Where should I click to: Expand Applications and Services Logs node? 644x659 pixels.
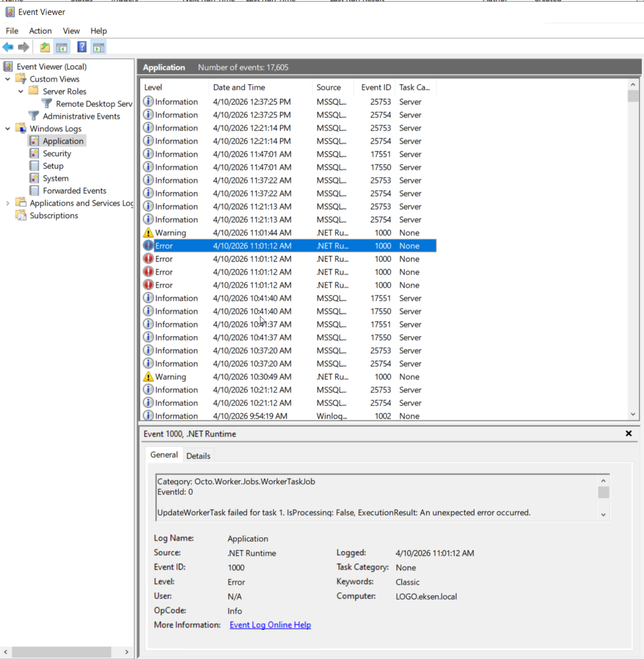coord(8,203)
